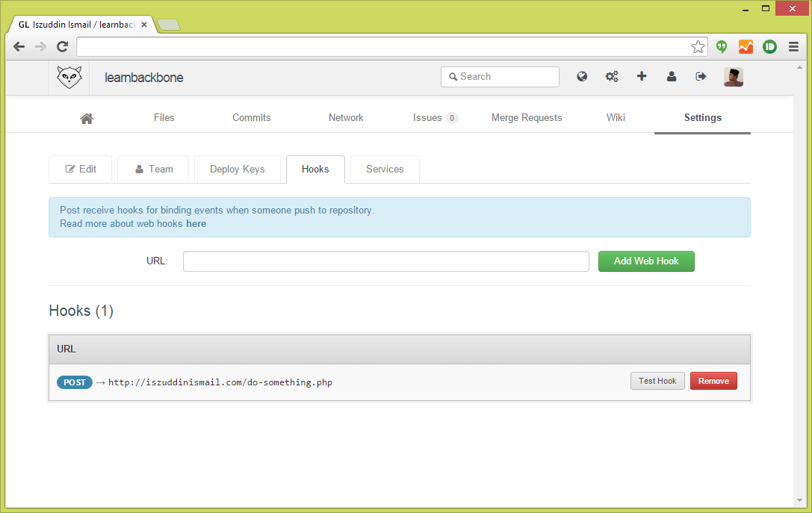Open the user profile icon

(x=672, y=76)
